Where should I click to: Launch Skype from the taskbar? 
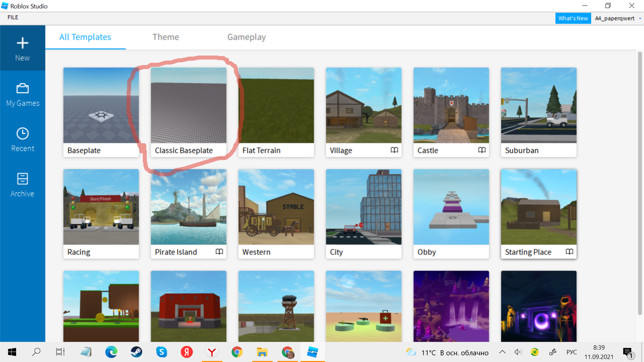pyautogui.click(x=162, y=352)
